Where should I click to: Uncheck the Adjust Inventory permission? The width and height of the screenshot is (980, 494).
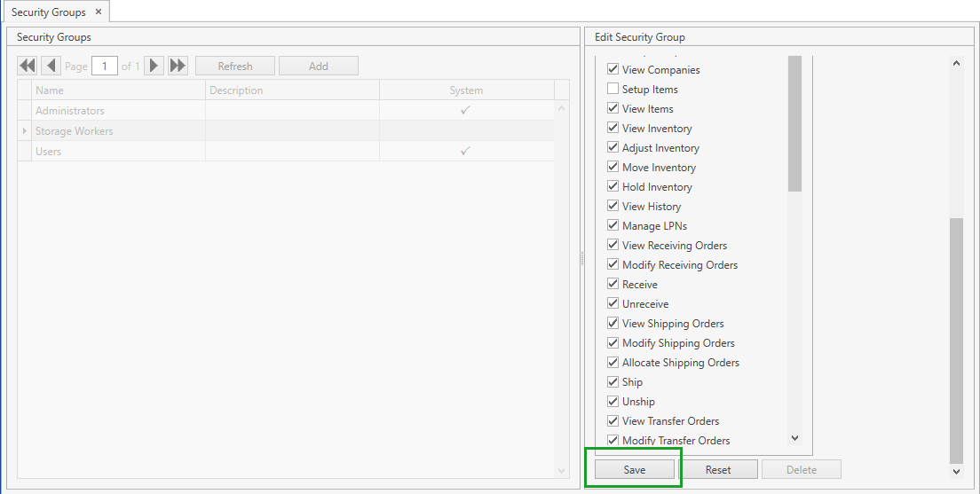coord(612,148)
